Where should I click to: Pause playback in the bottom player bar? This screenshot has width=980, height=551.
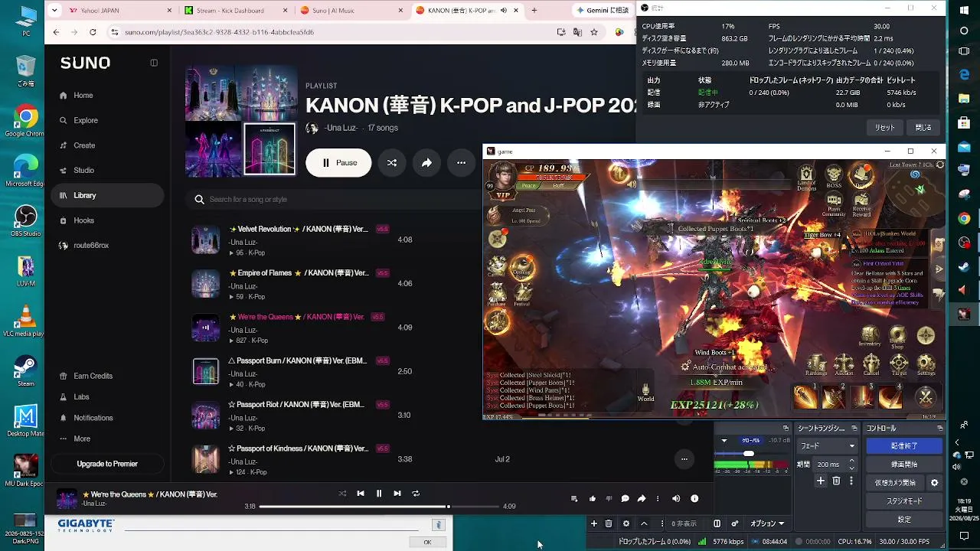tap(379, 494)
